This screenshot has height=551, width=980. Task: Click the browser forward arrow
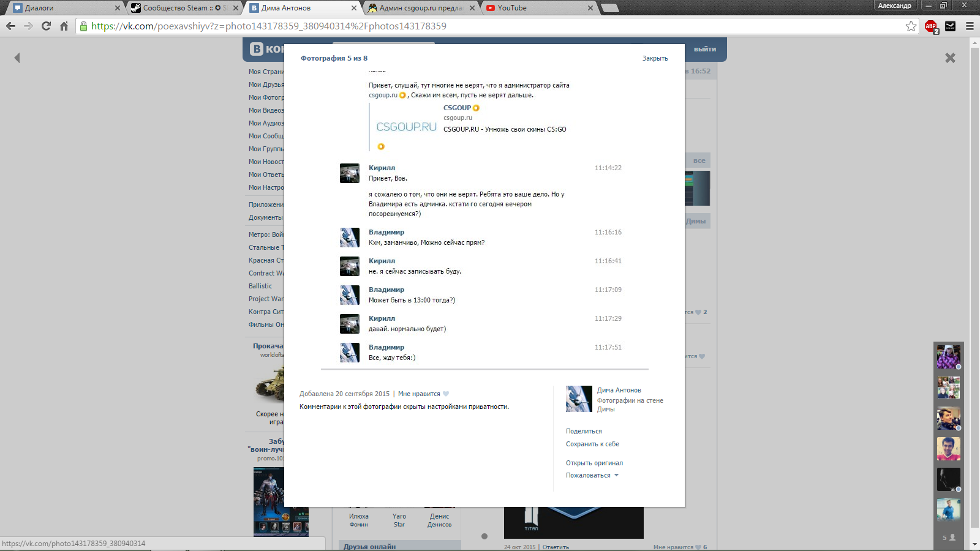(28, 26)
